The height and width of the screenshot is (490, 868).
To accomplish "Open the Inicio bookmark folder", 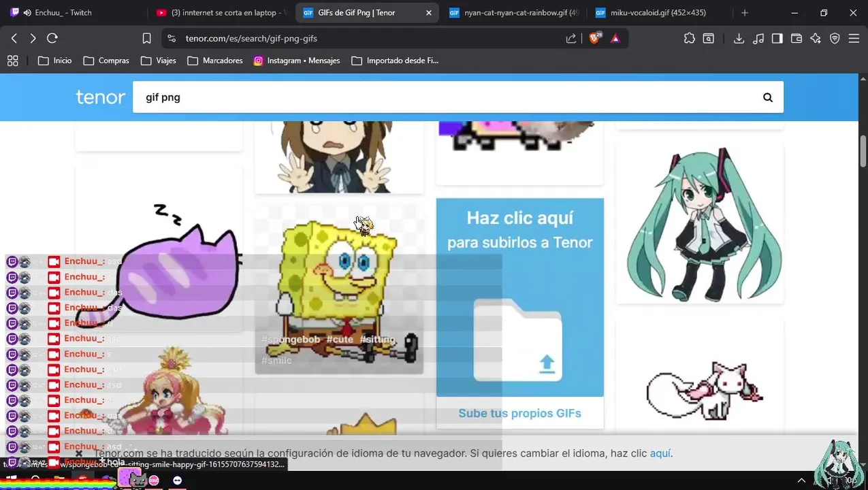I will coord(55,61).
